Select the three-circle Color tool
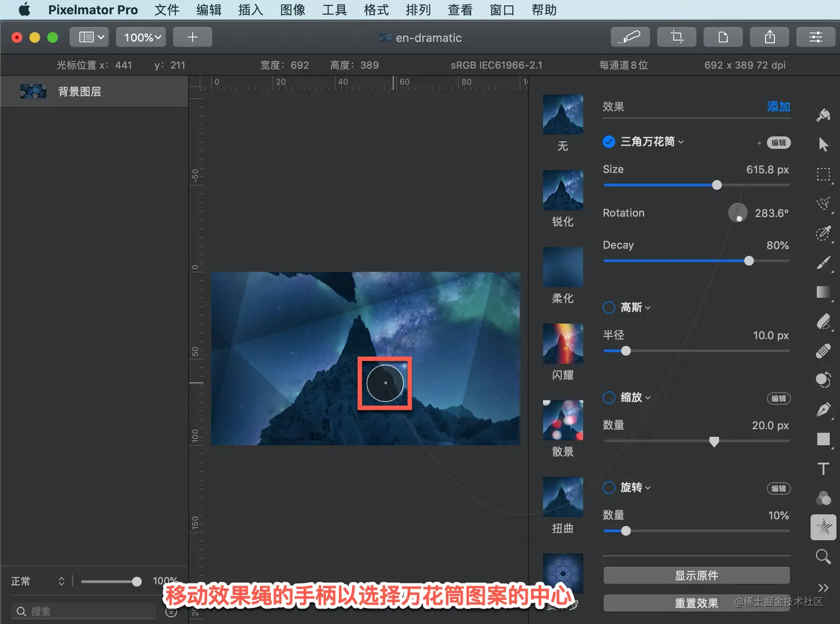The height and width of the screenshot is (624, 840). click(823, 498)
